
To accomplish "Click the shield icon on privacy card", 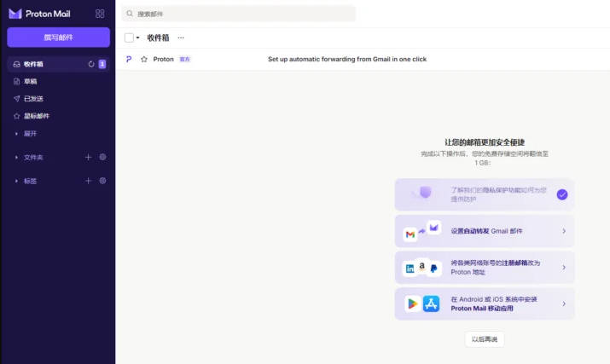I will pyautogui.click(x=426, y=192).
